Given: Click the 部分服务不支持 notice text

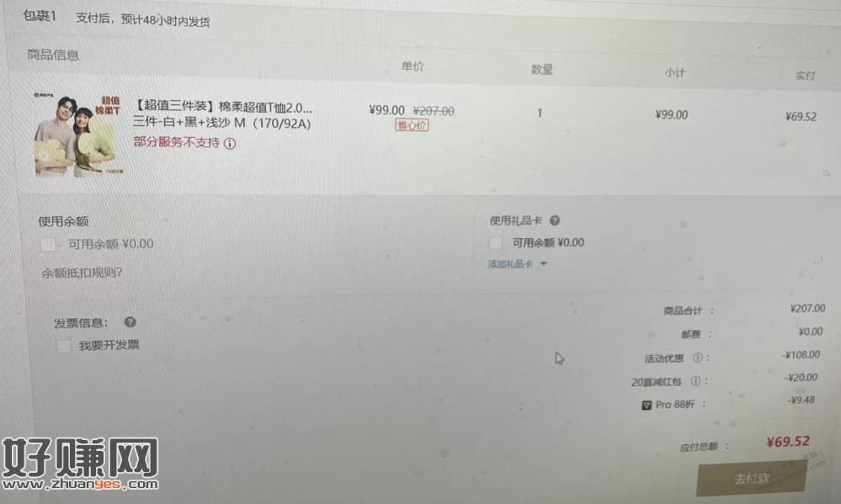Looking at the screenshot, I should (177, 143).
